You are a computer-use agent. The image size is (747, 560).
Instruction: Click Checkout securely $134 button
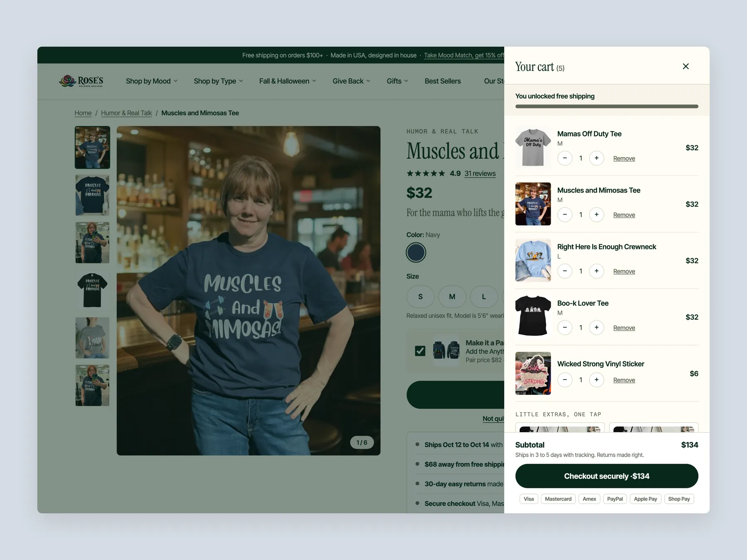tap(607, 476)
